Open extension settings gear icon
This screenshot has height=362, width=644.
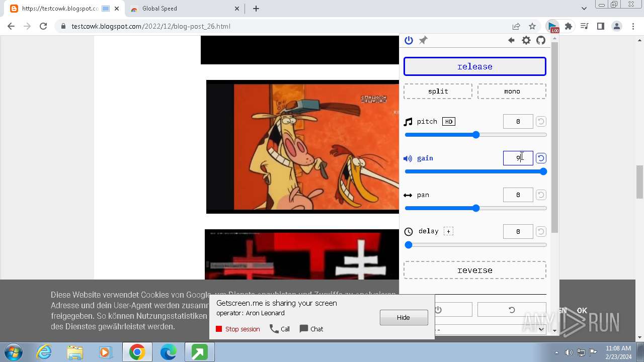pyautogui.click(x=526, y=40)
